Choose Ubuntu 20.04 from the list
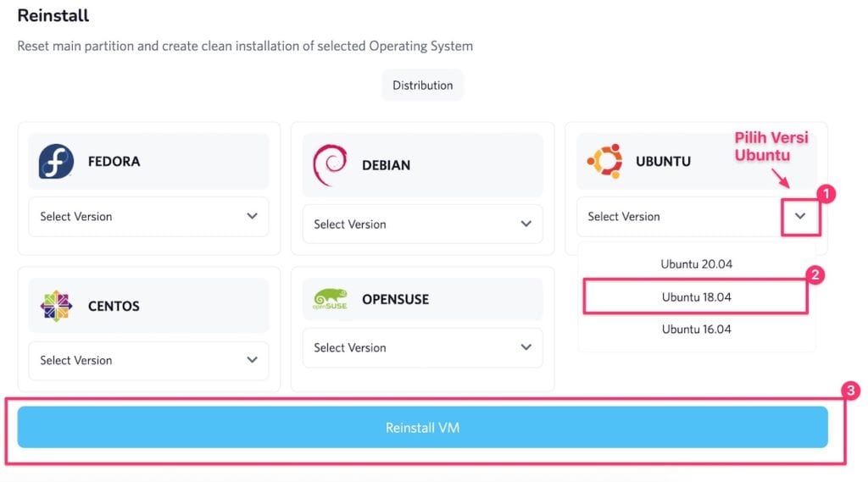This screenshot has width=868, height=482. 696,264
